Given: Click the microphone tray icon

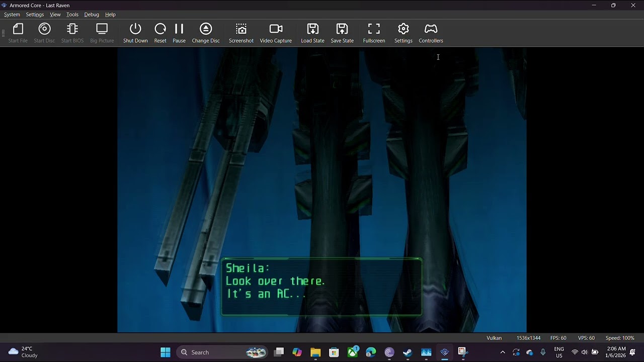Looking at the screenshot, I should [542, 352].
